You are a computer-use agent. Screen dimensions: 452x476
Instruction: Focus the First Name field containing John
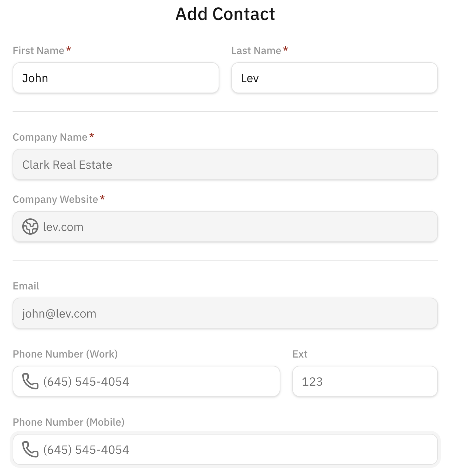click(116, 78)
